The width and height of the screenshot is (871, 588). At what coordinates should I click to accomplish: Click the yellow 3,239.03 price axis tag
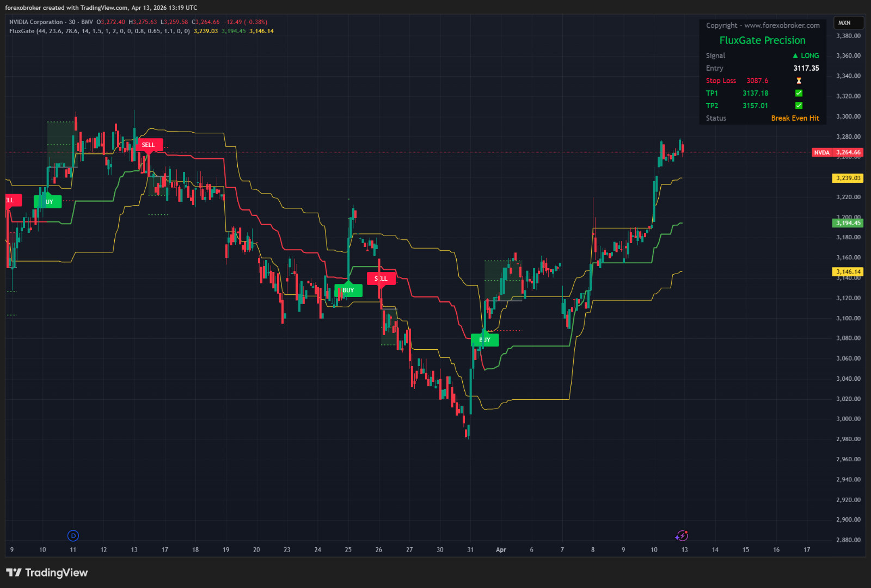click(848, 178)
